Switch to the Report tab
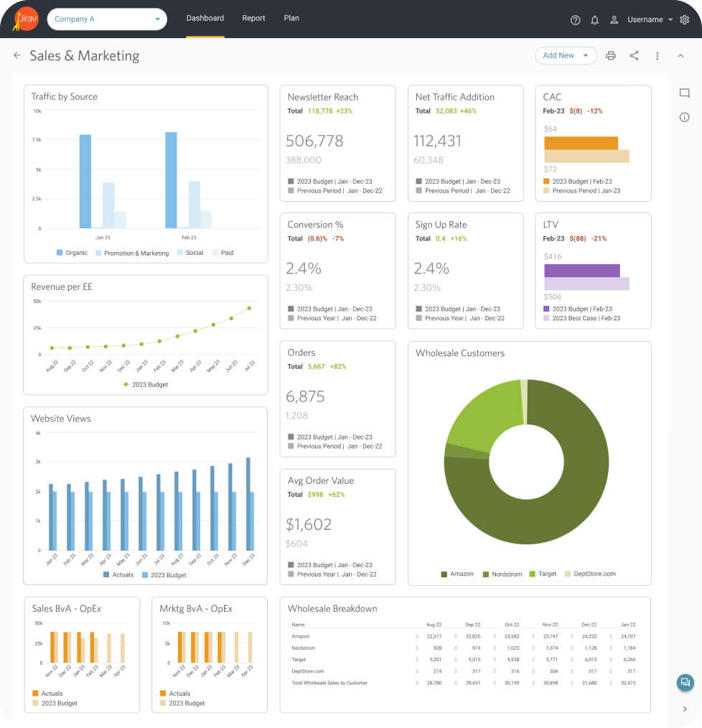This screenshot has height=728, width=702. pos(253,19)
